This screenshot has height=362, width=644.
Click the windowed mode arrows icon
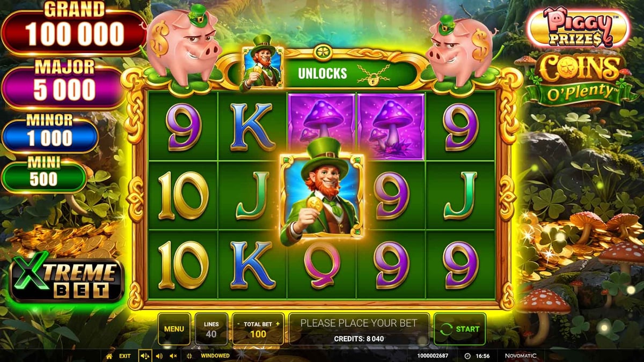[189, 356]
